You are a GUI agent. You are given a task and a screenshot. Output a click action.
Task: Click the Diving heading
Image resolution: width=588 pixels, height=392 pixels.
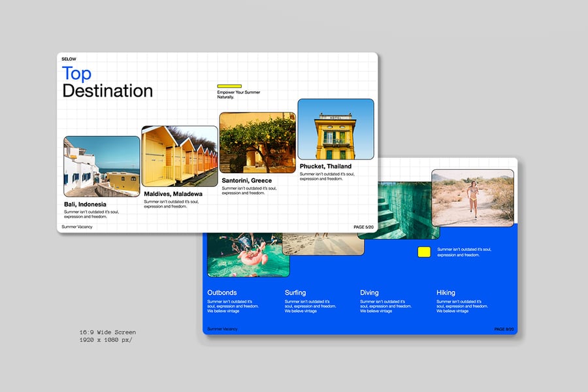click(x=369, y=293)
